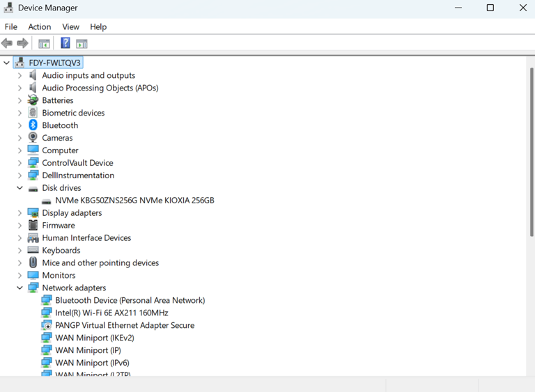Viewport: 535px width, 392px height.
Task: Open the File menu
Action: [11, 26]
